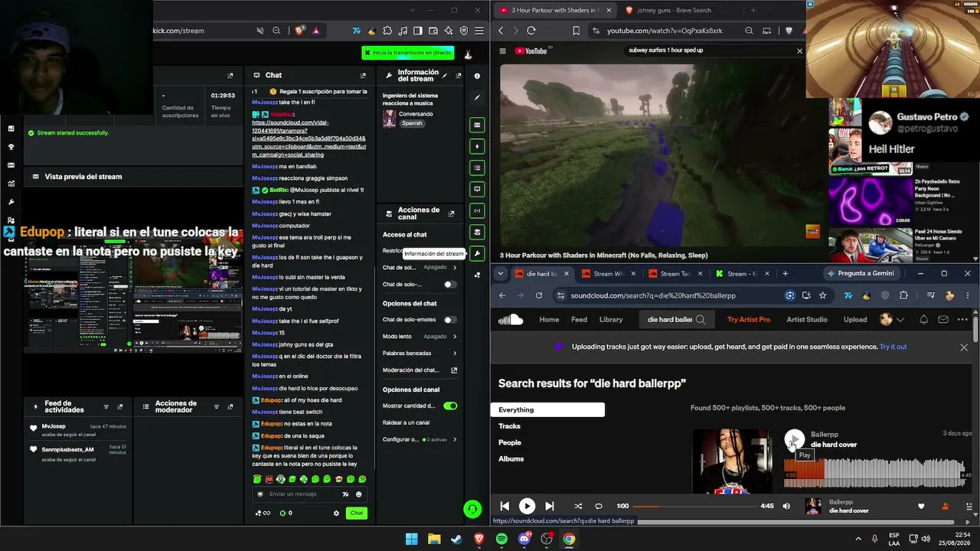
Task: Click Try Artist Pro link
Action: [749, 320]
